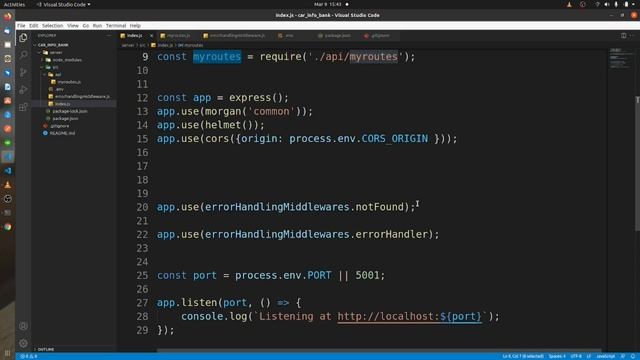The height and width of the screenshot is (360, 640).
Task: Open myroutes.js in the explorer tree
Action: 69,82
